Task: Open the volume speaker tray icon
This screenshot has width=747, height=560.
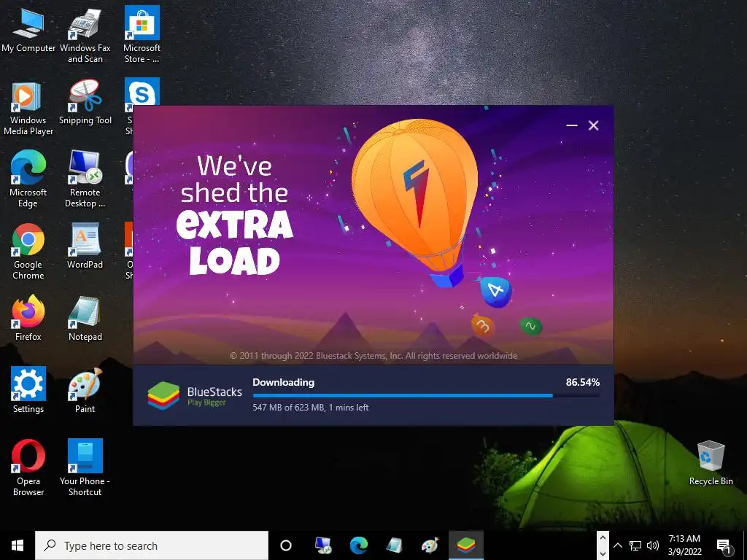Action: point(653,545)
